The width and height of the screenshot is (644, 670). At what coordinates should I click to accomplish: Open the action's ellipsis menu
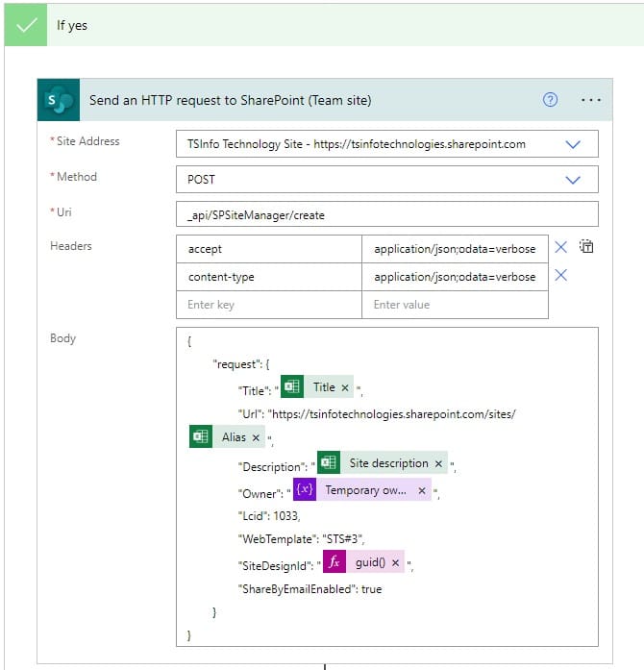pos(590,100)
